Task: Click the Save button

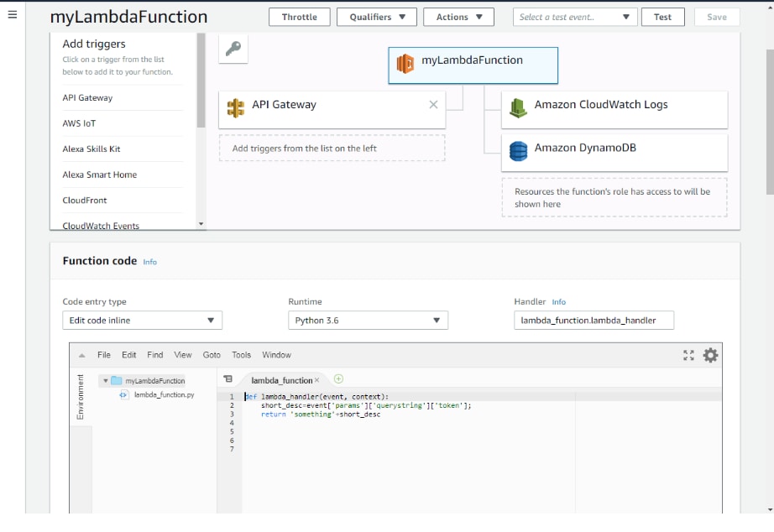Action: click(717, 17)
